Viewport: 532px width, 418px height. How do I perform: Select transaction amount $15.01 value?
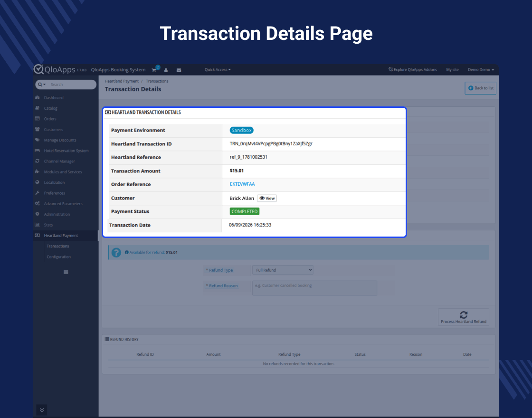pos(237,171)
